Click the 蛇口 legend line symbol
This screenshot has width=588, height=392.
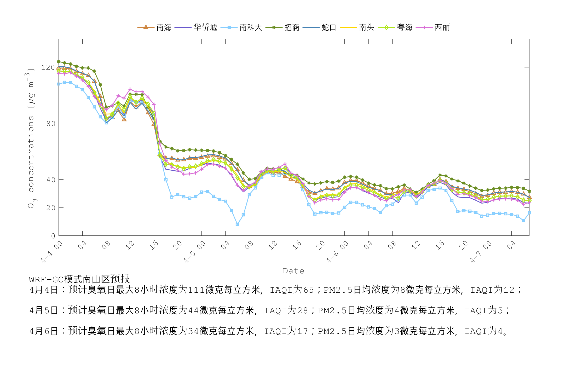coord(311,27)
